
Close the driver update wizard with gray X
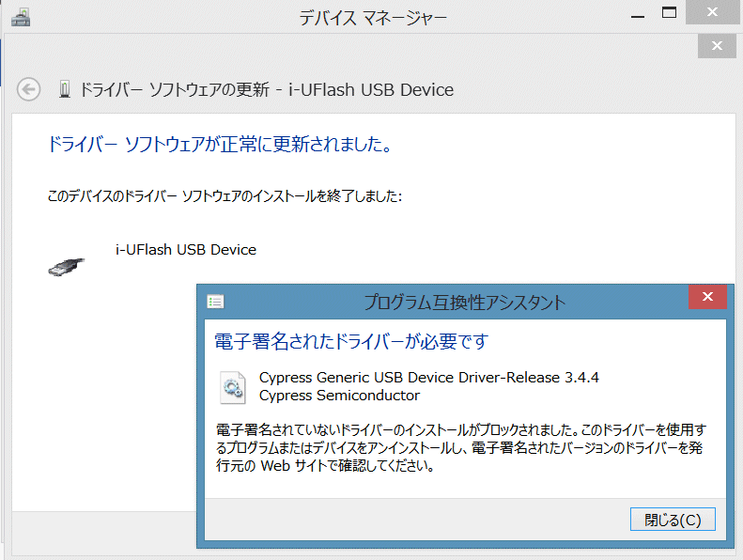(x=717, y=45)
